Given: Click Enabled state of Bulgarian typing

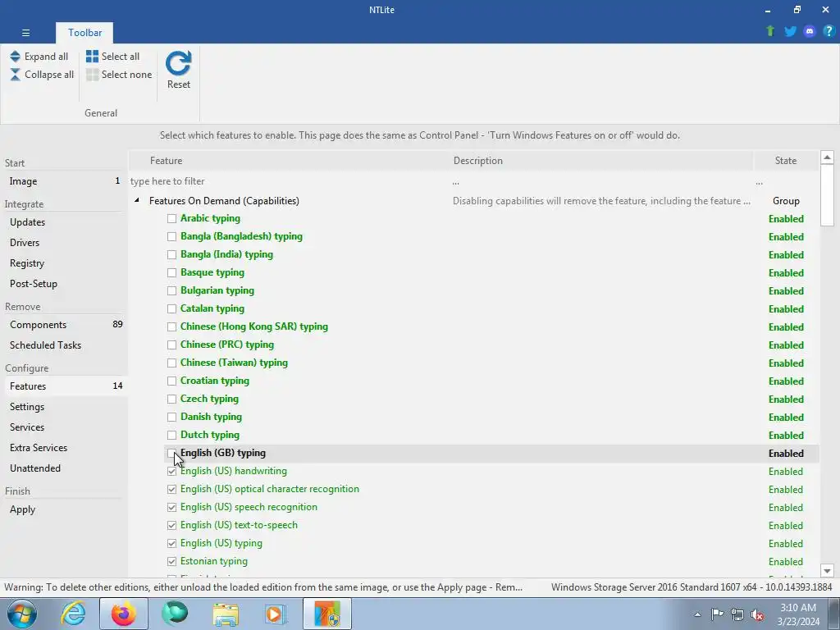Looking at the screenshot, I should pyautogui.click(x=786, y=291).
